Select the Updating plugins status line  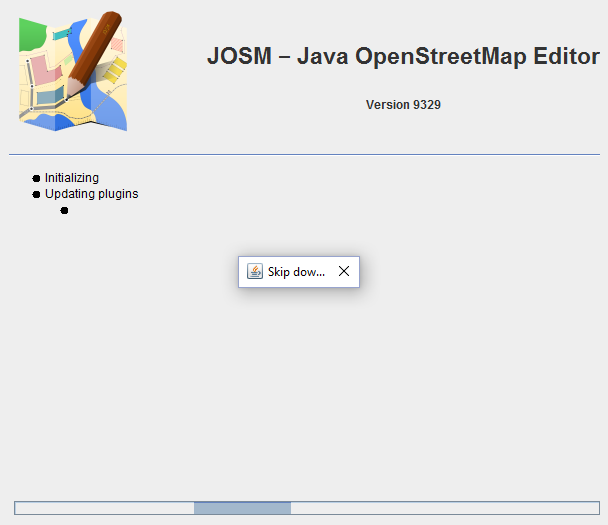click(x=91, y=194)
